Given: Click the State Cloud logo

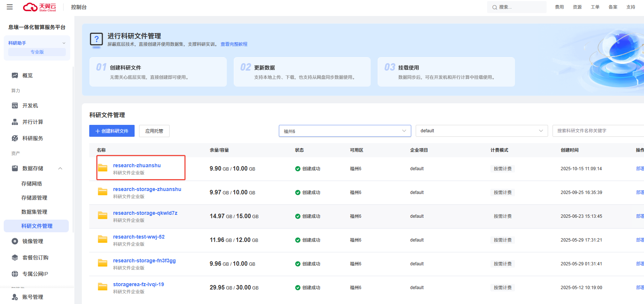Looking at the screenshot, I should pos(39,7).
